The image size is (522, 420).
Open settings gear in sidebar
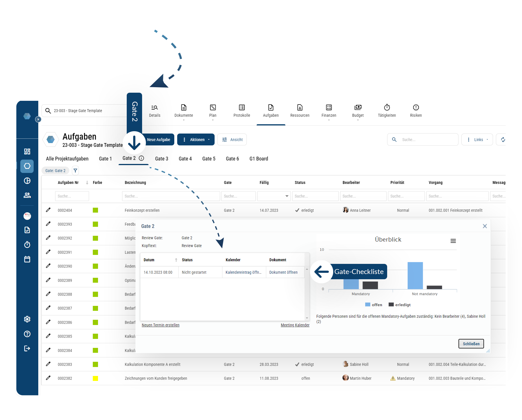(27, 319)
